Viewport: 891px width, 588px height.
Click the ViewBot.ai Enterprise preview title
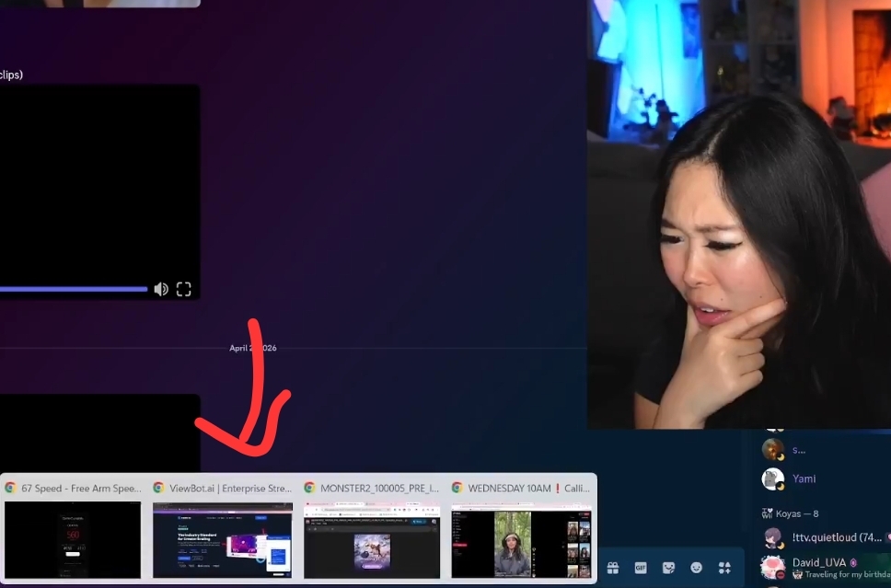click(x=231, y=488)
